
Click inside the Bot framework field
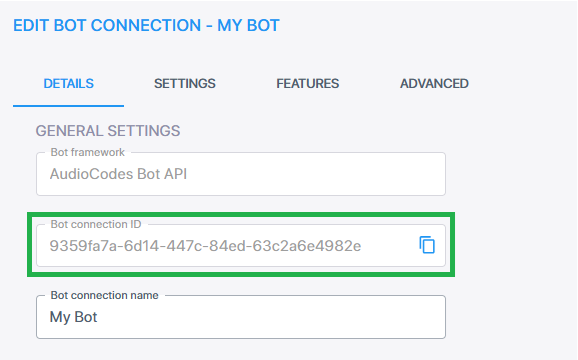241,174
